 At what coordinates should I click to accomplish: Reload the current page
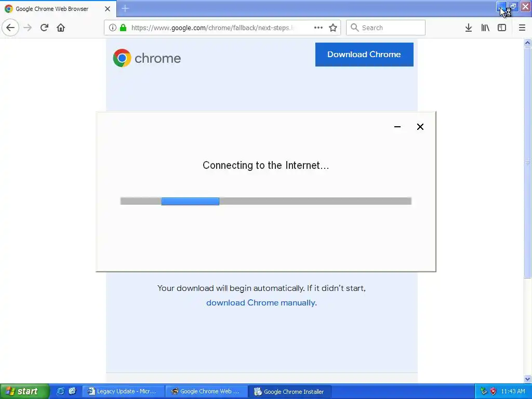44,28
